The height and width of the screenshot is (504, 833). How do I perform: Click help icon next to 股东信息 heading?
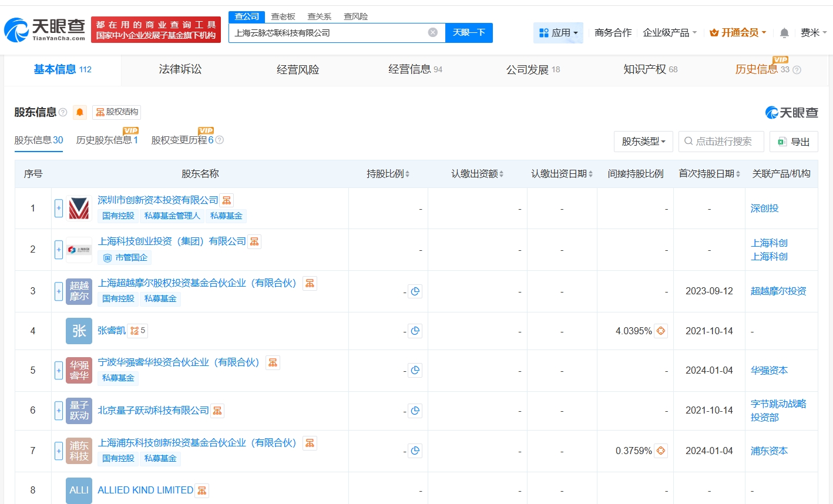coord(63,112)
